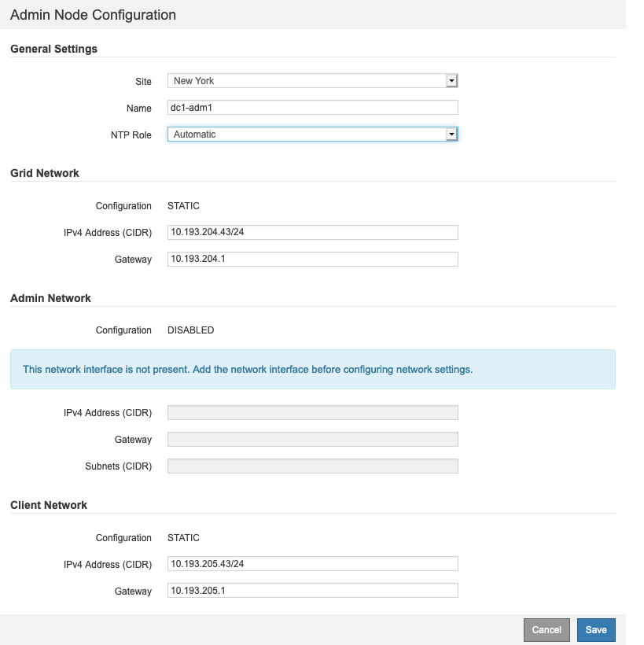The height and width of the screenshot is (645, 644).
Task: Select the General Settings section heading
Action: click(x=53, y=49)
